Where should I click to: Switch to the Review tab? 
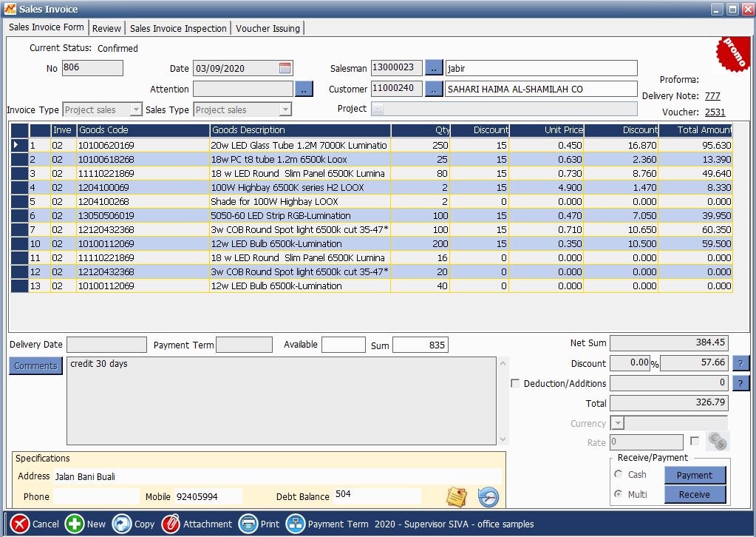[x=106, y=28]
